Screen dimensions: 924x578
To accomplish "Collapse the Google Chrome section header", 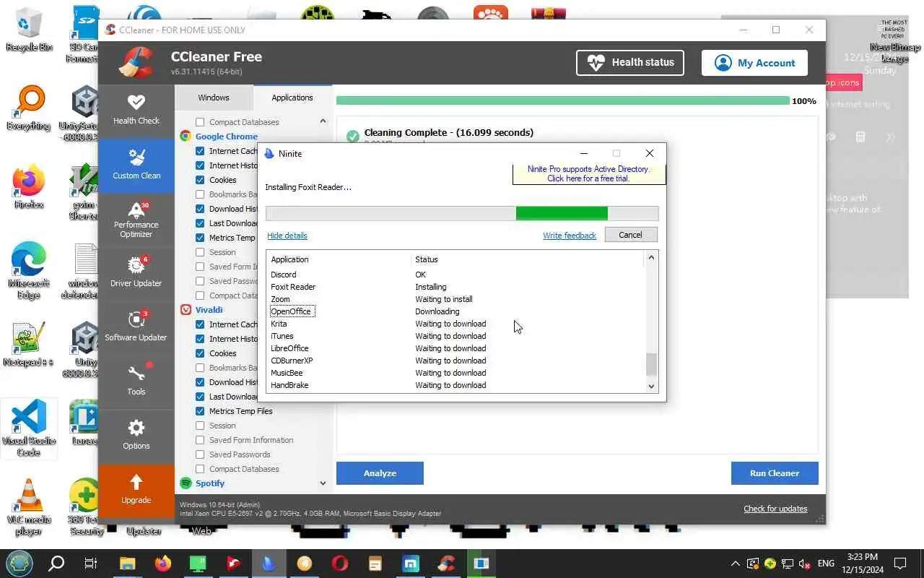I will pyautogui.click(x=226, y=137).
